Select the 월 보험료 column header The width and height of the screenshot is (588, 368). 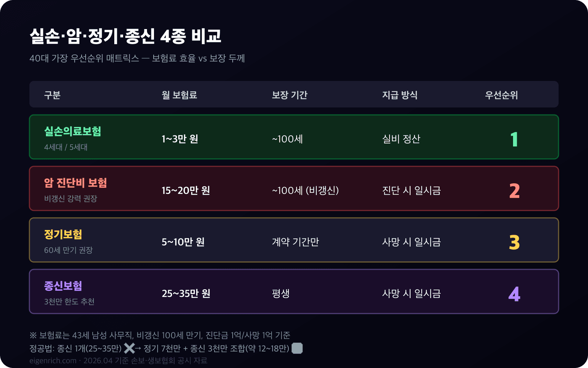click(x=179, y=95)
